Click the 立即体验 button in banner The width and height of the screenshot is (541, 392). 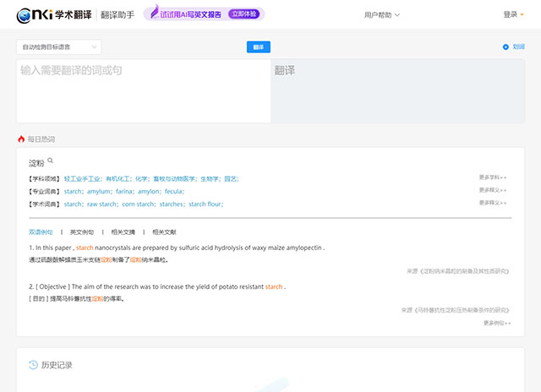[243, 14]
